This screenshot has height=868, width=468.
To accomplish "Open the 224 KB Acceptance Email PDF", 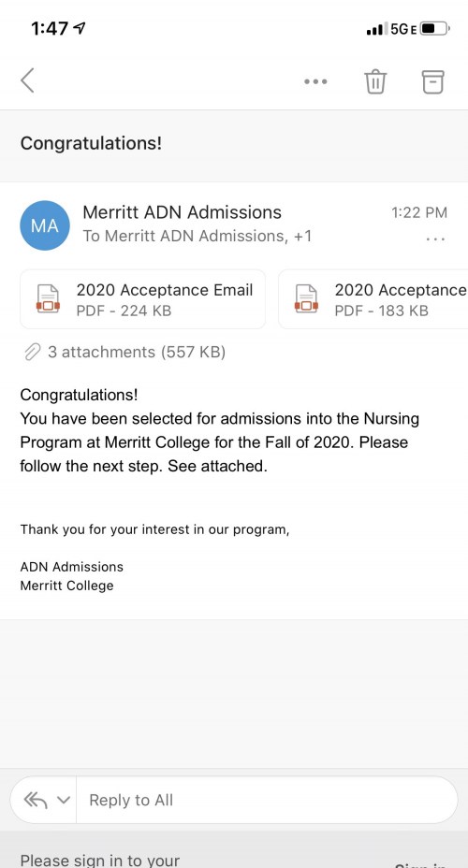I will [143, 299].
